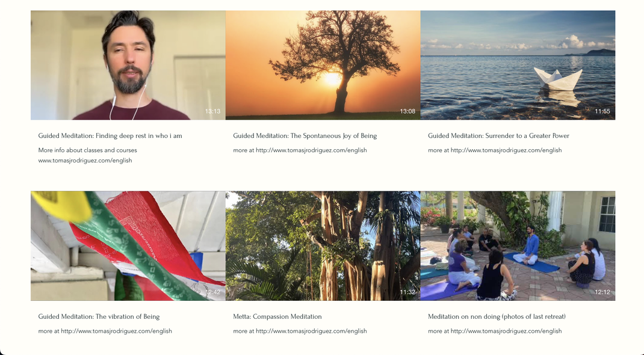The height and width of the screenshot is (355, 644).
Task: Open Meditation on non doing title
Action: pos(497,316)
